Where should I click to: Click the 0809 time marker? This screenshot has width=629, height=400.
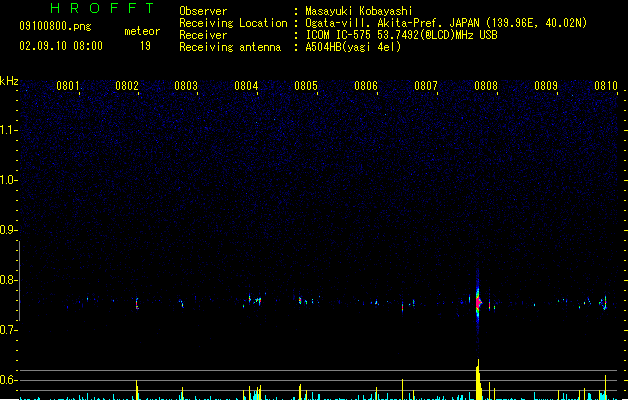click(546, 86)
